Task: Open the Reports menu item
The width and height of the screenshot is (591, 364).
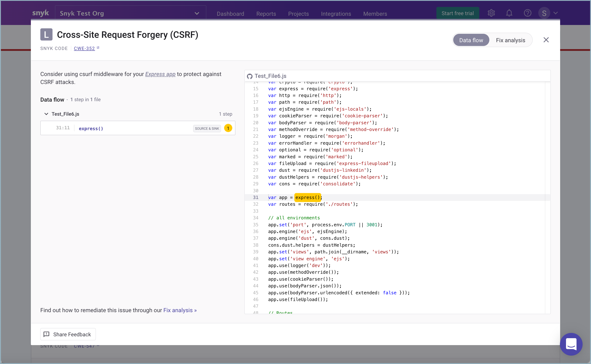Action: point(266,14)
